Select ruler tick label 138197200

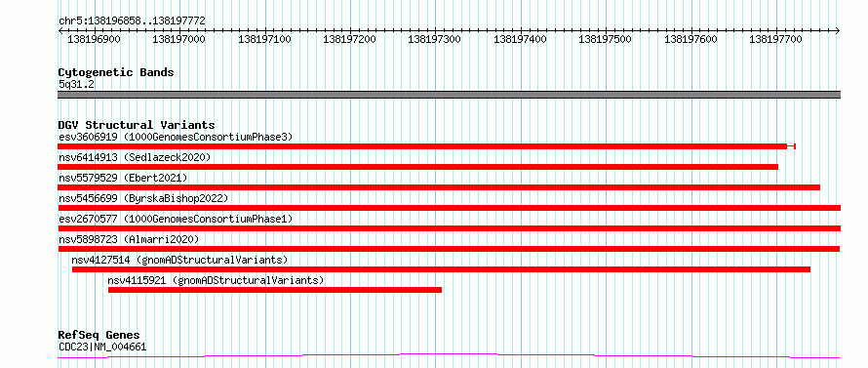350,39
